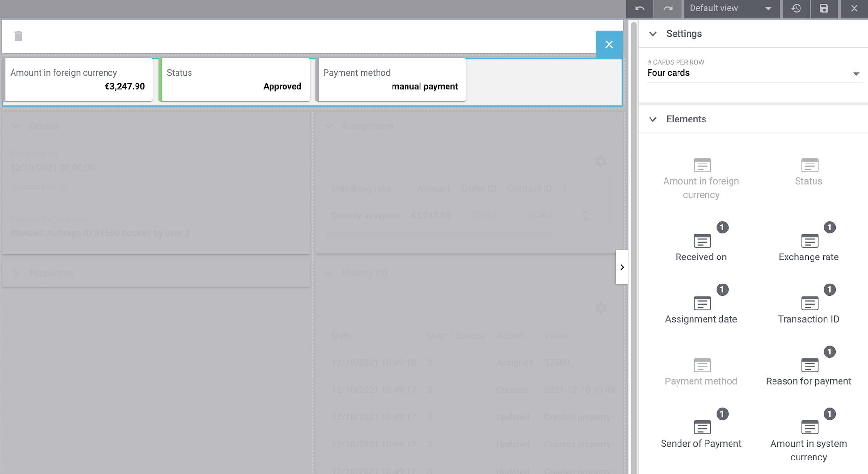Select the Exchange rate element icon
868x474 pixels.
click(x=810, y=241)
